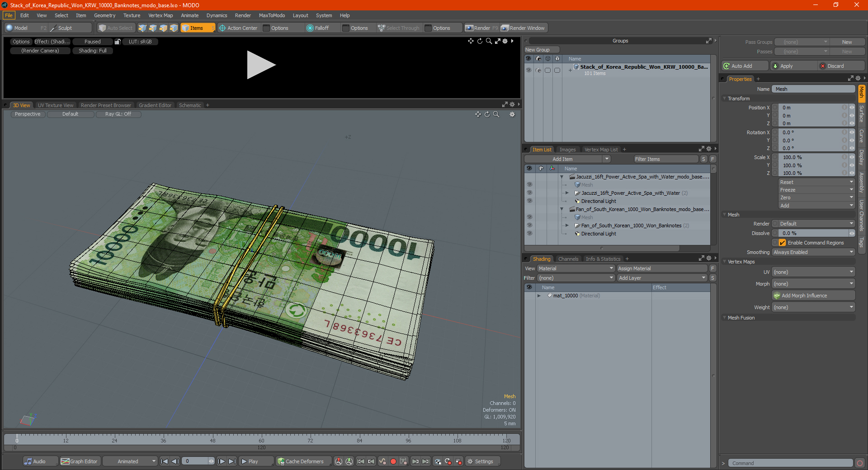The width and height of the screenshot is (868, 470).
Task: Click the red record keyframe icon
Action: point(393,461)
